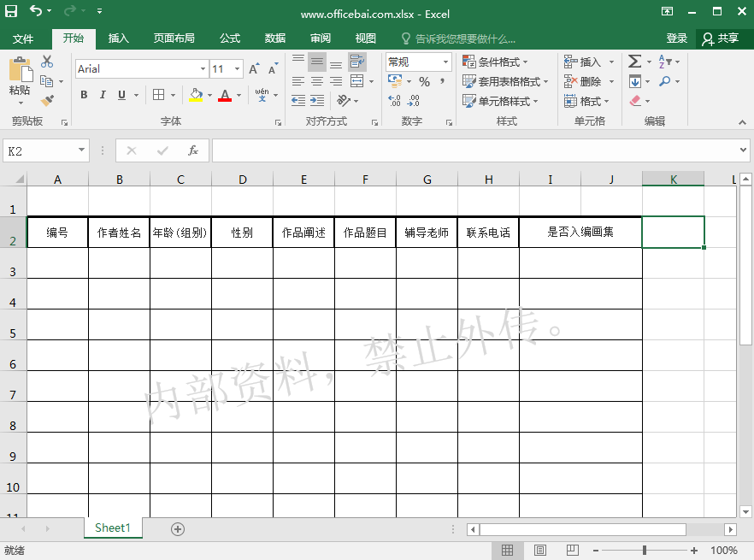
Task: Click the 登录 button
Action: pos(676,38)
